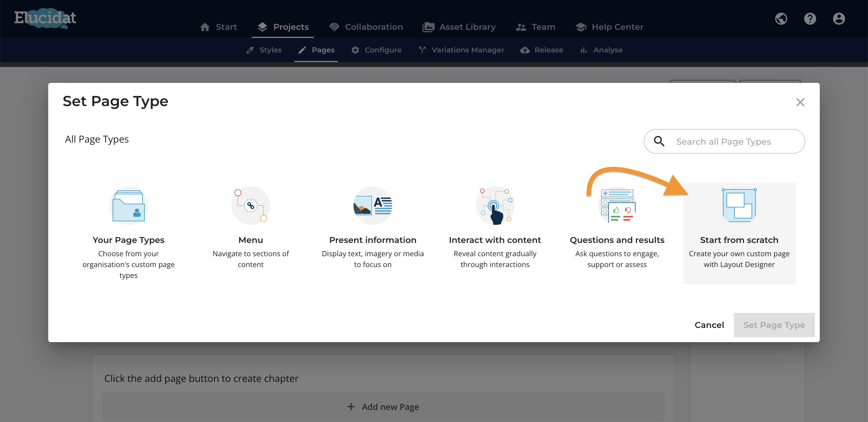The image size is (868, 422).
Task: Click the Questions and results heading
Action: tap(617, 240)
